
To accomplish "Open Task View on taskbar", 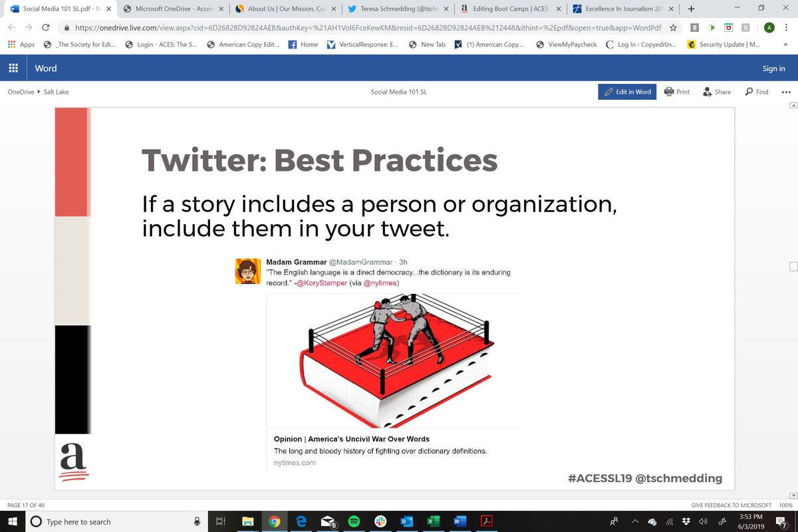I will [221, 521].
